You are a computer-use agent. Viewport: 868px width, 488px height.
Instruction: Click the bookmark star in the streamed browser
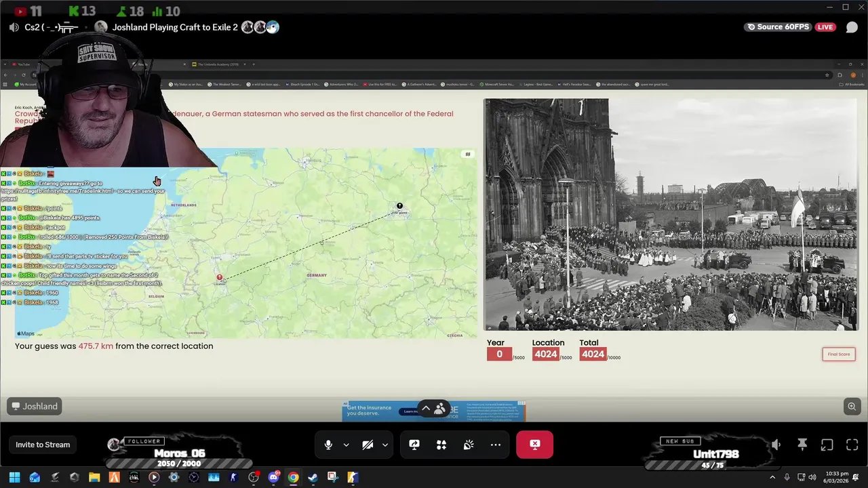[827, 75]
